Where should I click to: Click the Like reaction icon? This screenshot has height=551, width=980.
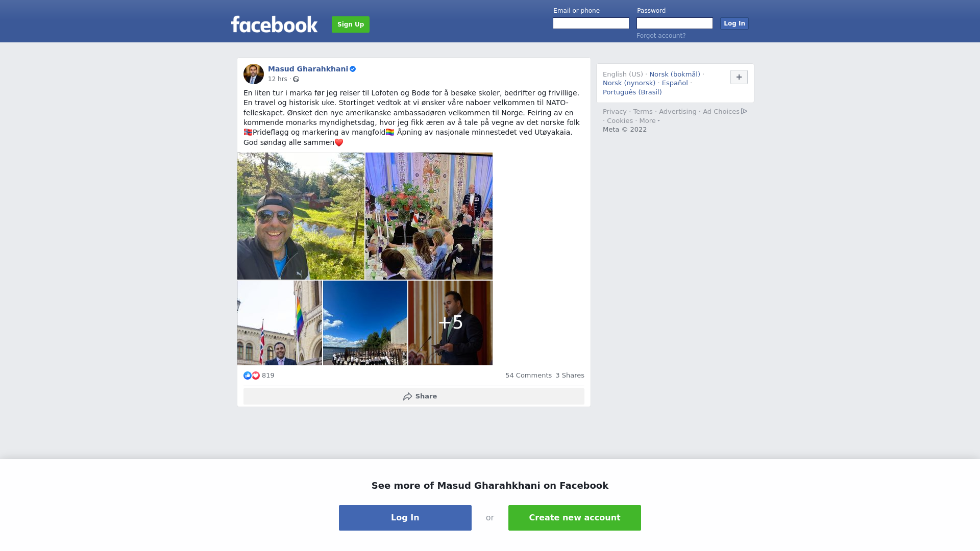248,375
